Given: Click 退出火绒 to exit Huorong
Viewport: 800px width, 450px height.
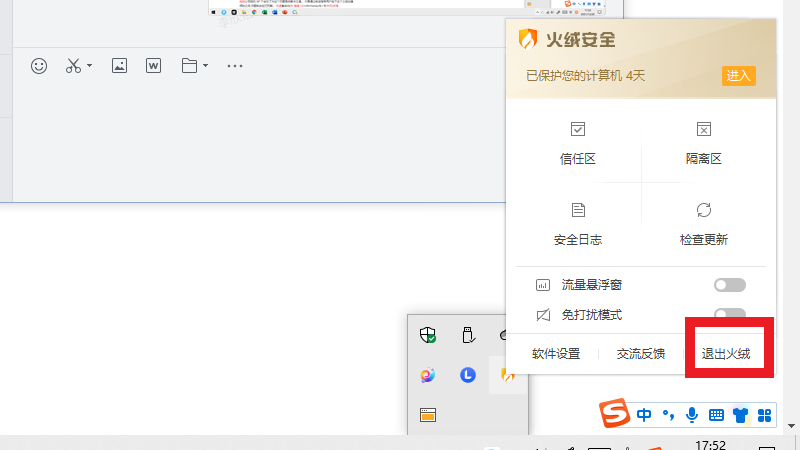Looking at the screenshot, I should click(725, 354).
